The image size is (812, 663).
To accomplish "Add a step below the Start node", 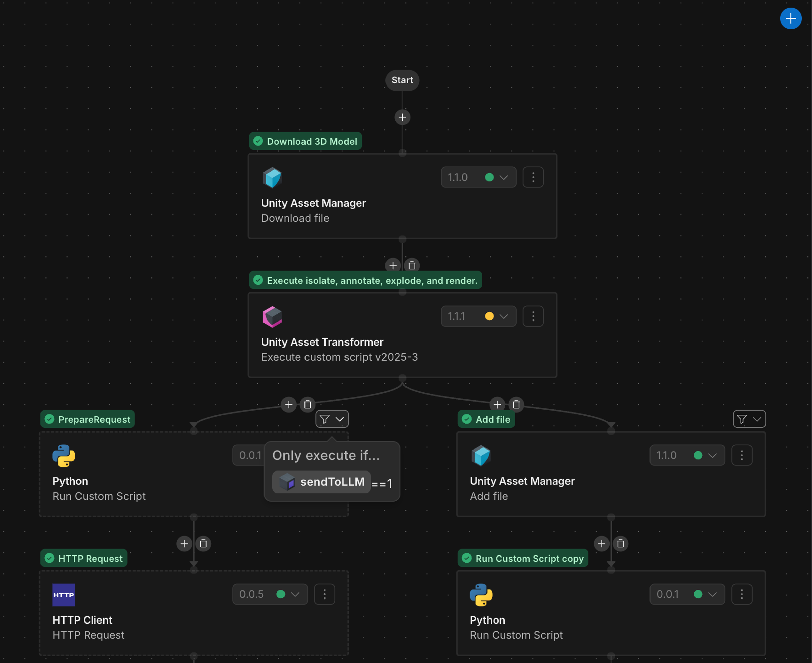I will (x=402, y=117).
